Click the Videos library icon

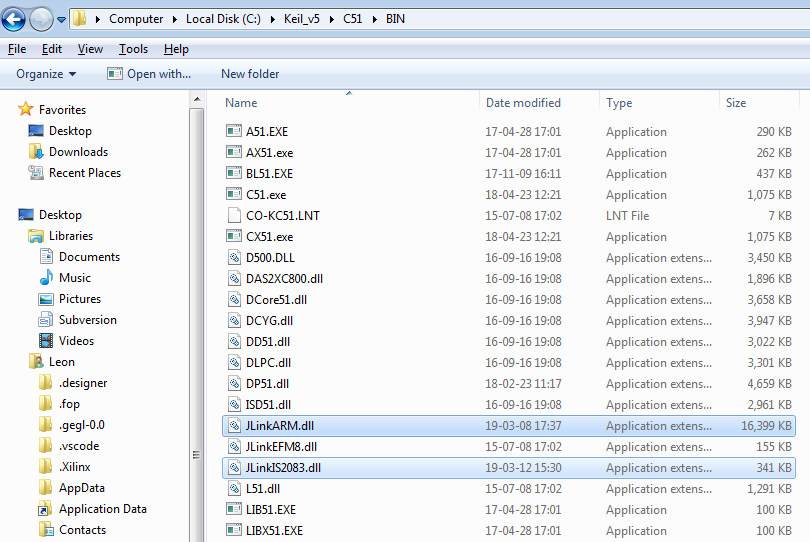pos(46,341)
